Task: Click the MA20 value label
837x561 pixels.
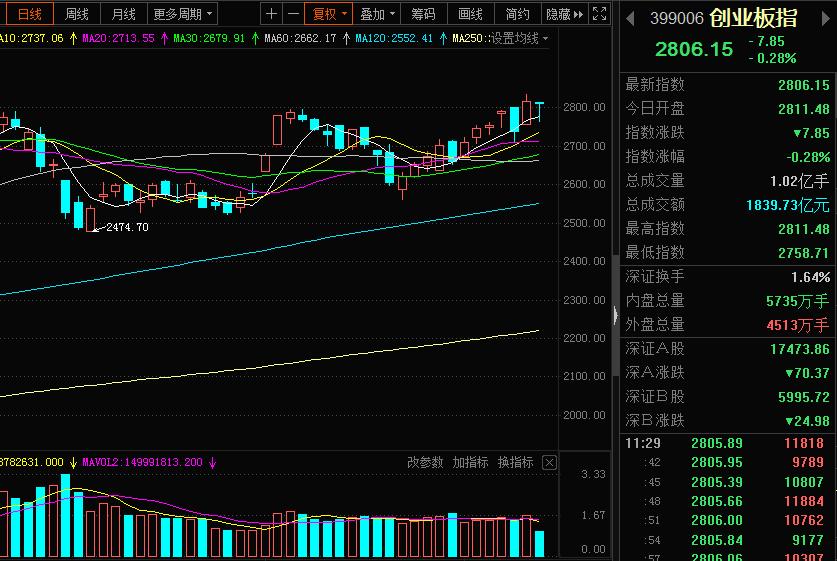Action: click(x=118, y=38)
